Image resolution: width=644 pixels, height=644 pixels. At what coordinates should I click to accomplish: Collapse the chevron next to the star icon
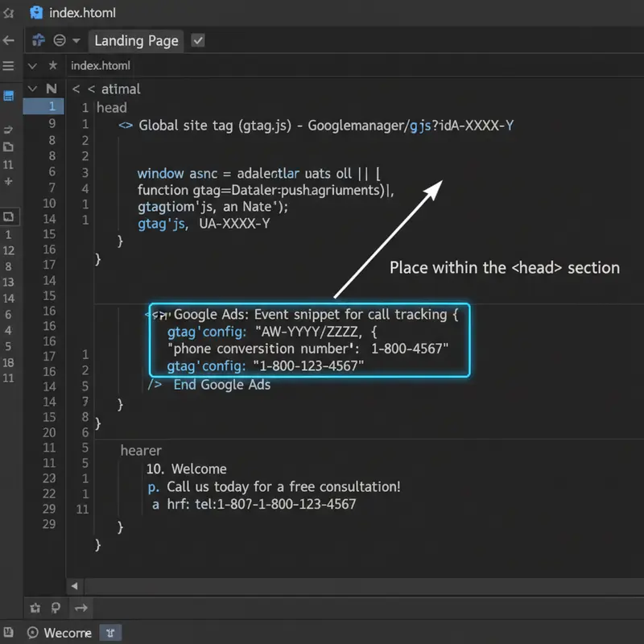pyautogui.click(x=32, y=66)
